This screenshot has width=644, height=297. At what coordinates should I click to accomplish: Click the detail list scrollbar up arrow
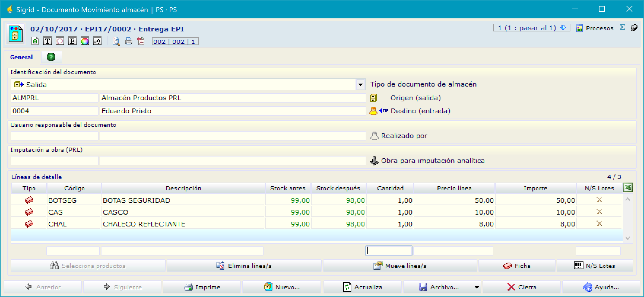tap(628, 199)
